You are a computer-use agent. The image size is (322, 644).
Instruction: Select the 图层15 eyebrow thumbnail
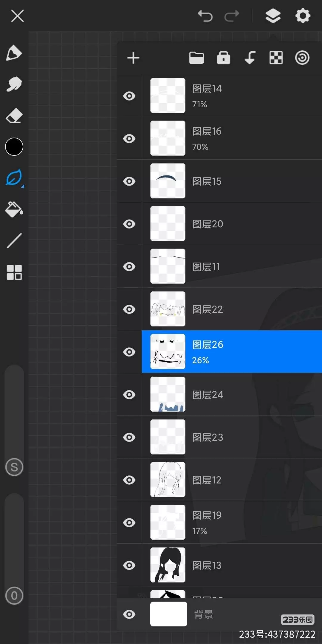[168, 181]
